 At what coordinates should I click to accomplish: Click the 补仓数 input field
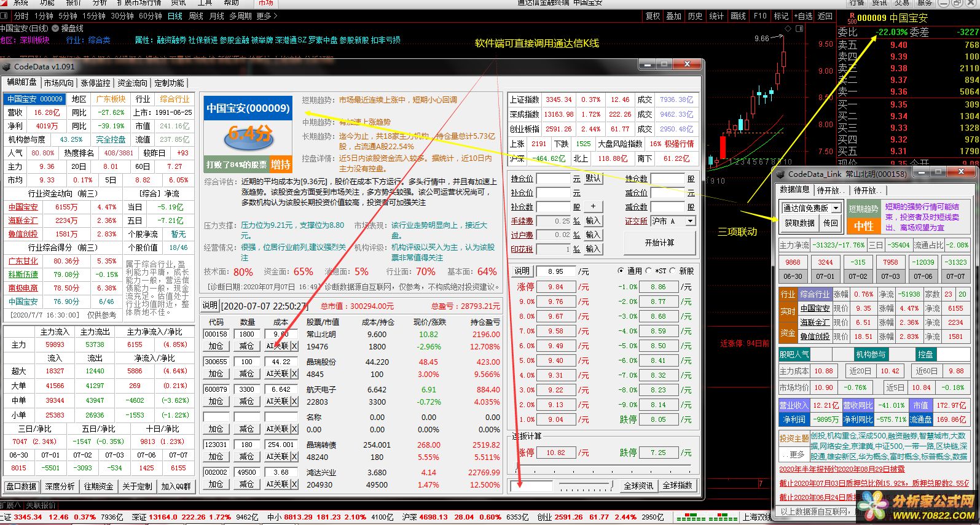pyautogui.click(x=554, y=207)
